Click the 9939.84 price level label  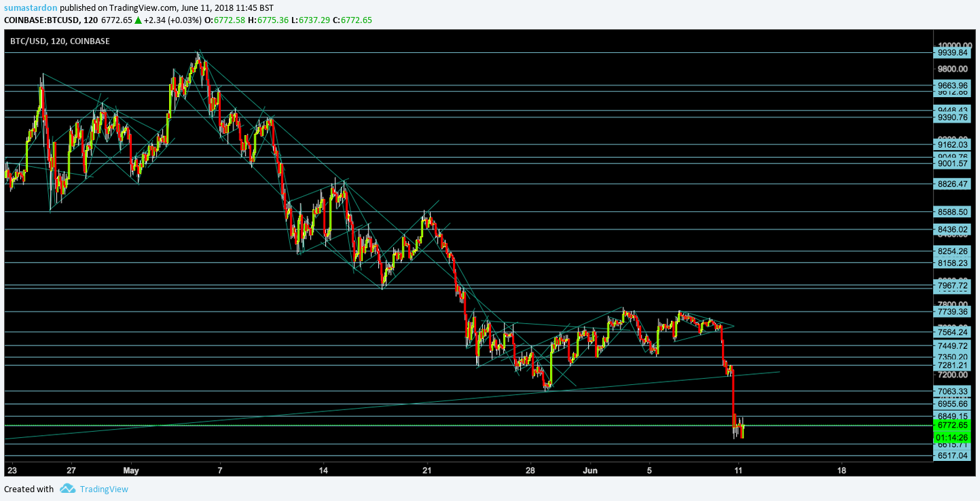point(952,52)
